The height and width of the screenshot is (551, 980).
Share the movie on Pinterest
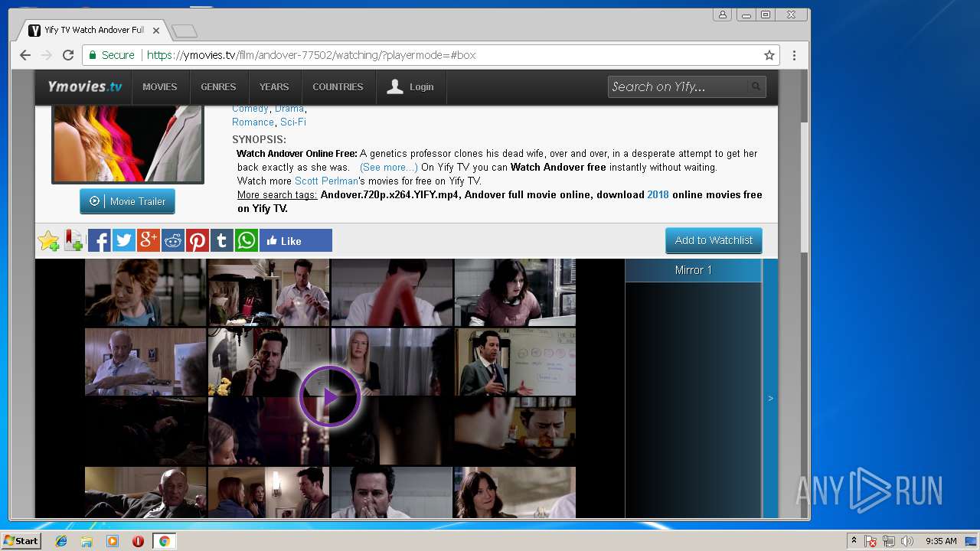pyautogui.click(x=198, y=240)
